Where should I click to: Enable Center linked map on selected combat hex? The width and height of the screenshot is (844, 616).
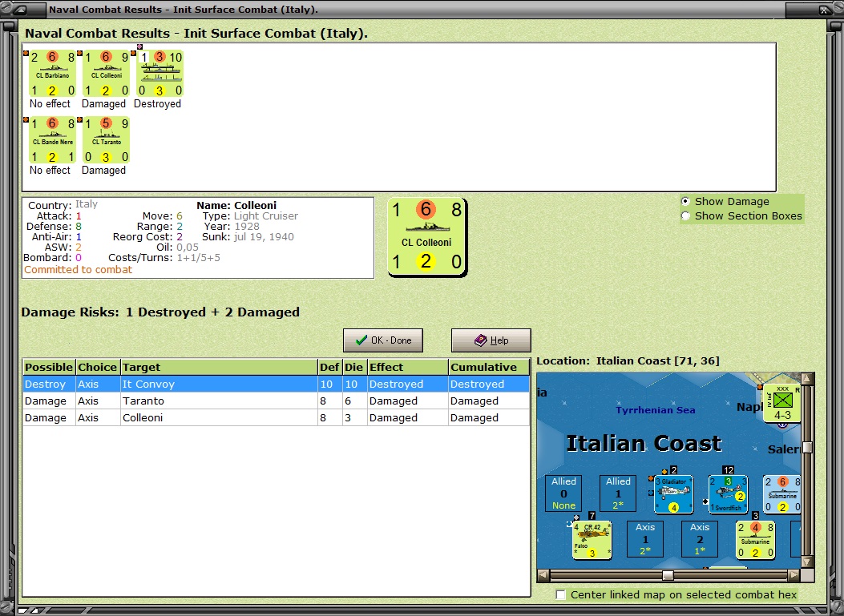pyautogui.click(x=561, y=594)
